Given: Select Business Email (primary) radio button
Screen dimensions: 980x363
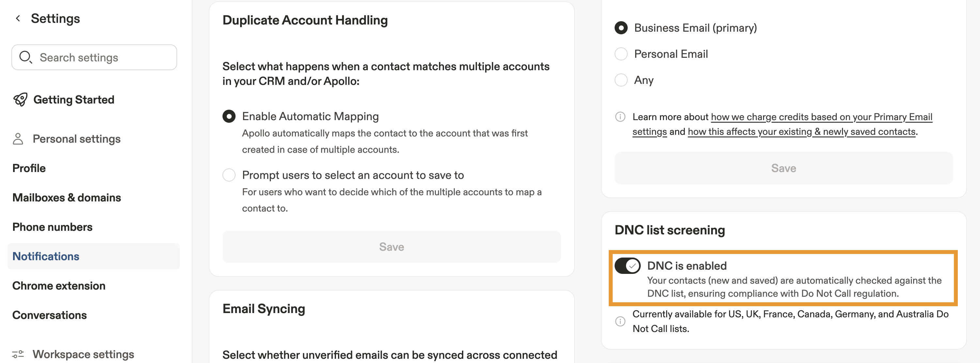Looking at the screenshot, I should [621, 28].
